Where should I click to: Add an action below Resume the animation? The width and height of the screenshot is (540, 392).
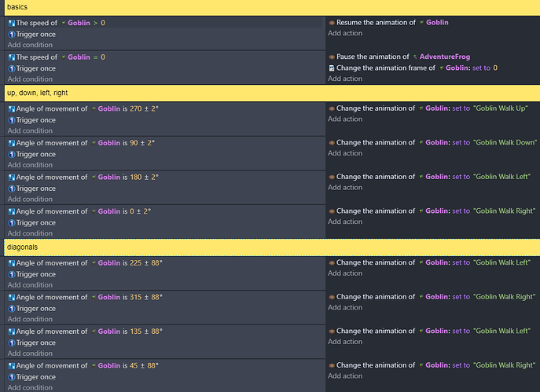(345, 33)
